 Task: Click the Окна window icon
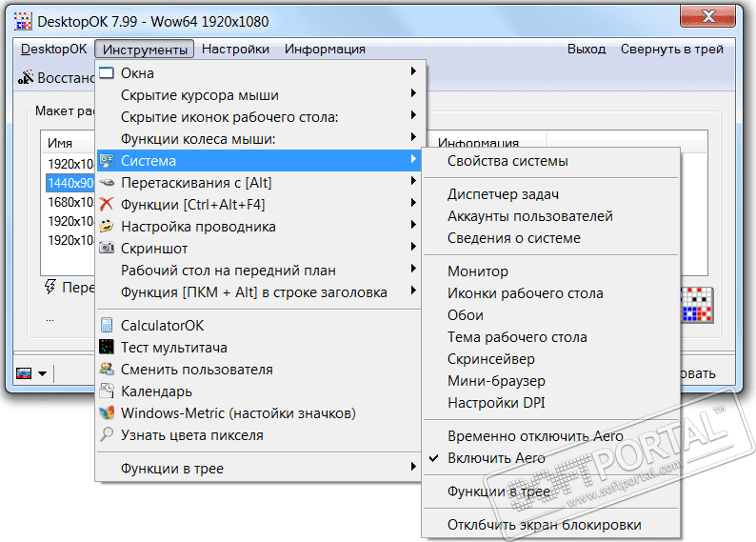(107, 73)
